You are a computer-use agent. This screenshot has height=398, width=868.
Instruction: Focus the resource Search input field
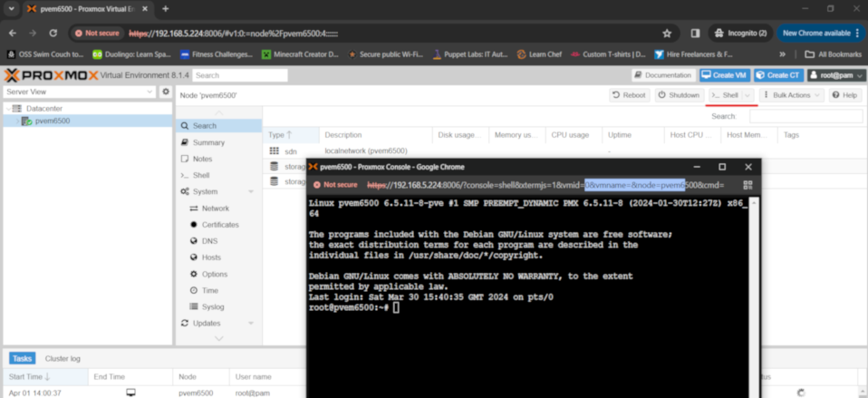click(806, 116)
